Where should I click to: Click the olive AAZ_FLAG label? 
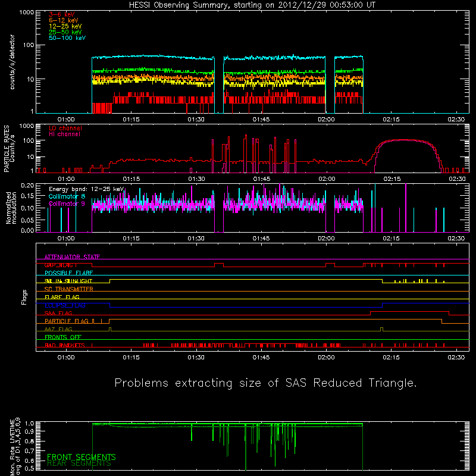click(58, 329)
